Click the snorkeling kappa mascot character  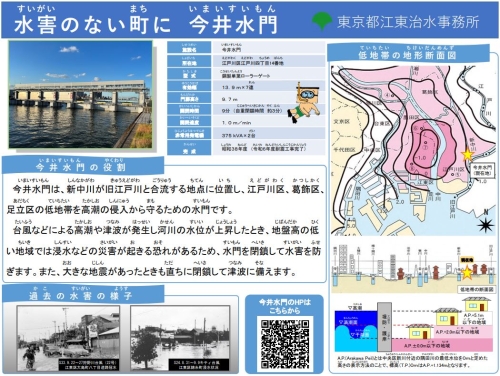click(304, 103)
